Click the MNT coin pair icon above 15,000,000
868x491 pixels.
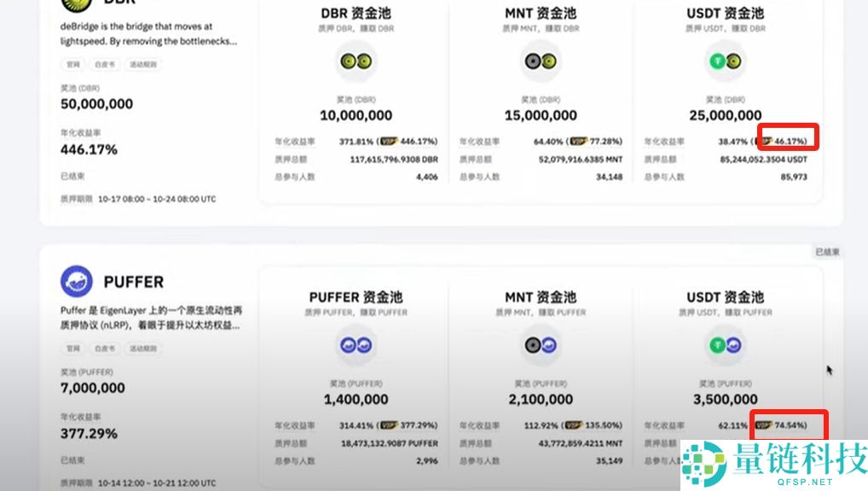(x=541, y=61)
